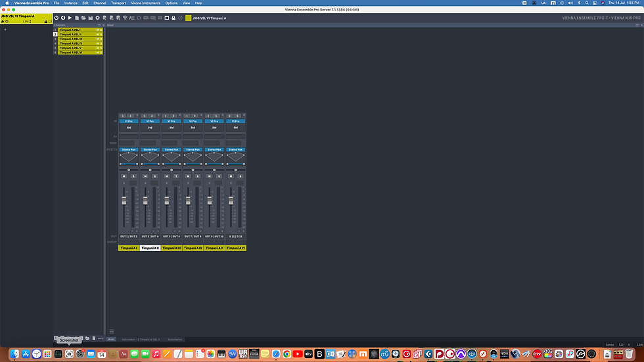Solo the Timpani A III mixer strip
Viewport: 644px width, 362px height.
tap(176, 176)
